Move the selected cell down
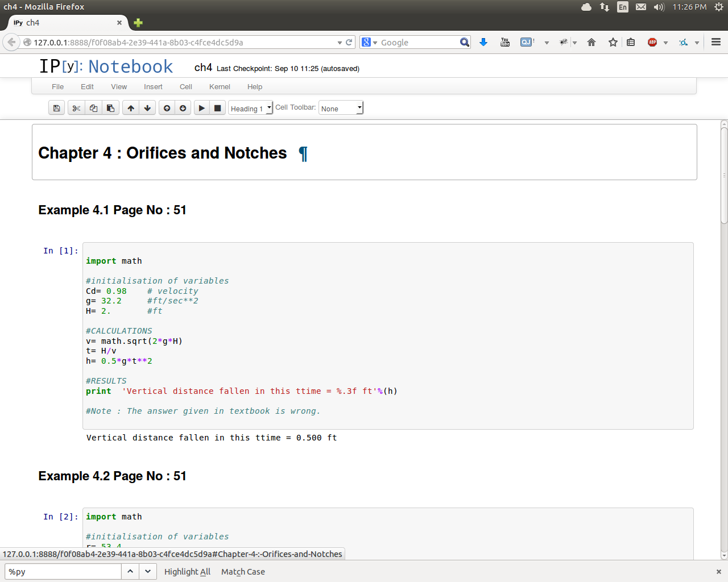Screen dimensions: 728x582 pos(147,108)
